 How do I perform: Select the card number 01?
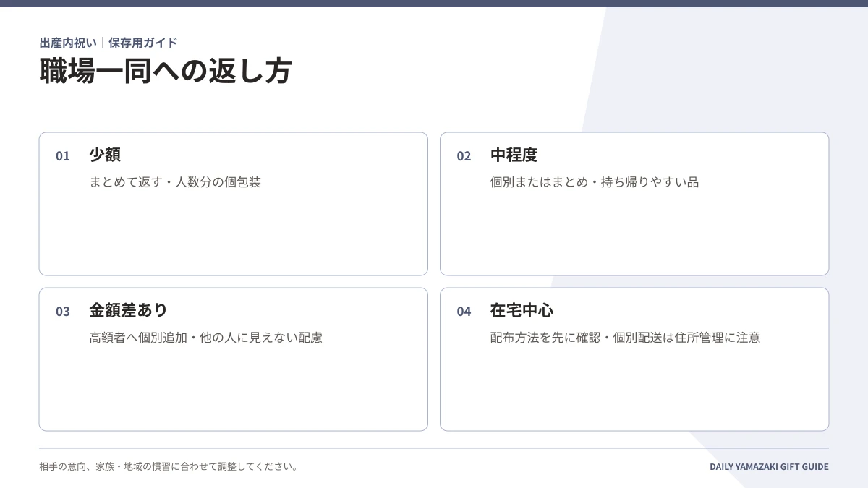tap(63, 156)
